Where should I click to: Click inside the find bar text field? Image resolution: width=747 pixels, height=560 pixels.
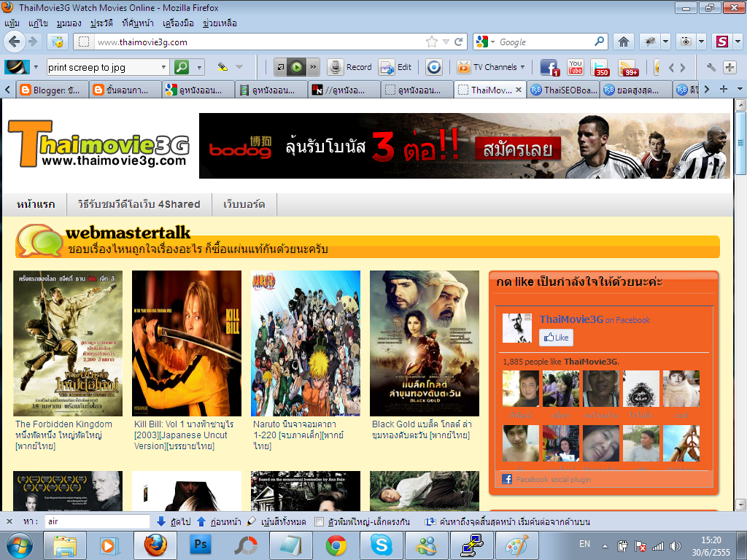[x=97, y=522]
